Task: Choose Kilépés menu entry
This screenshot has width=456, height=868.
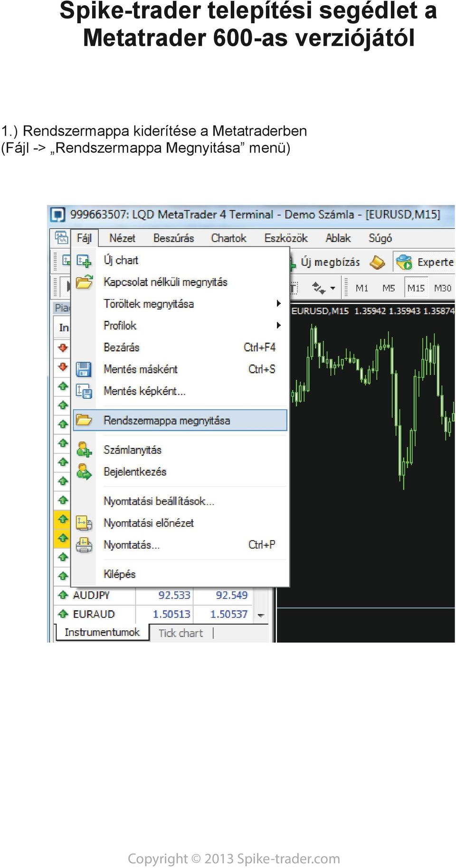Action: (180, 574)
